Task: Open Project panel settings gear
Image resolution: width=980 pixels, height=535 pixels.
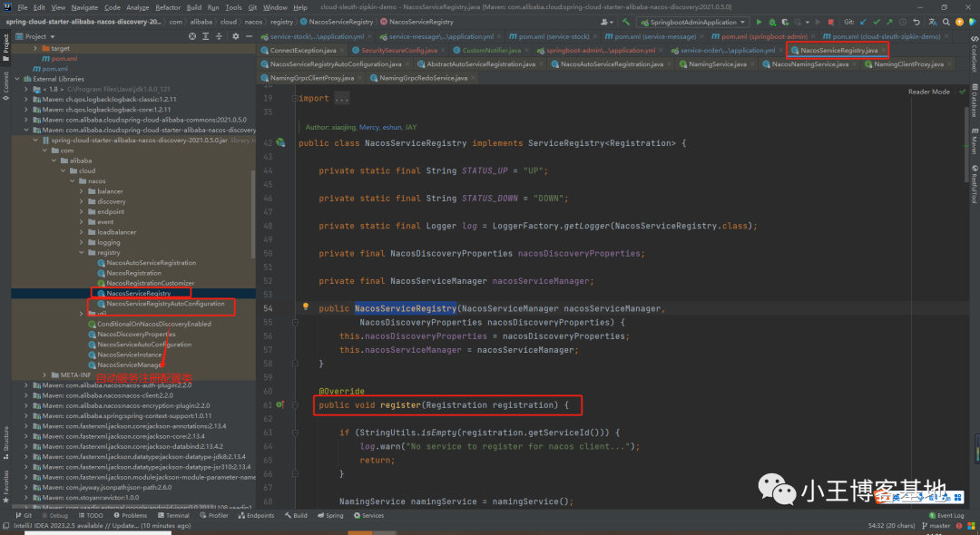Action: (x=236, y=36)
